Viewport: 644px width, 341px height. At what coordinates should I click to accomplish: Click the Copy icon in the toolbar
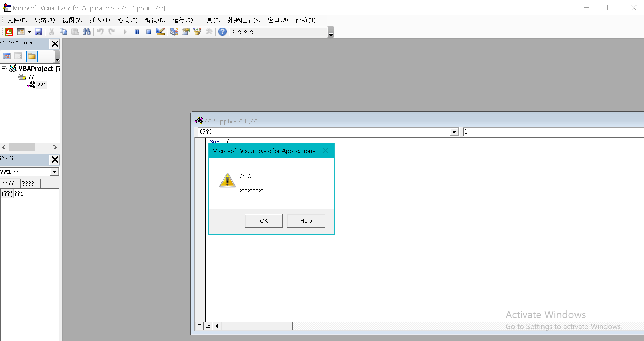[63, 32]
